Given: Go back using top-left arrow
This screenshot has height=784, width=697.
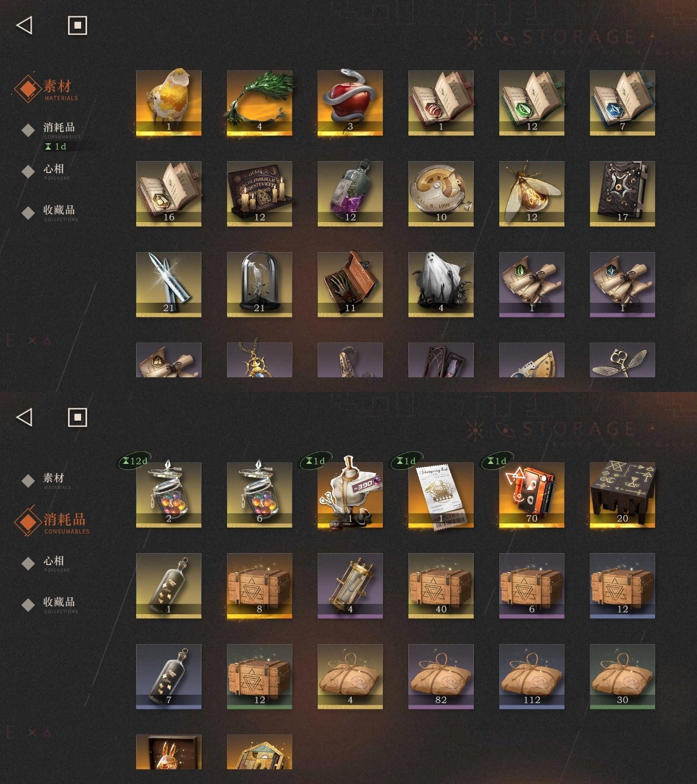Looking at the screenshot, I should coord(25,25).
